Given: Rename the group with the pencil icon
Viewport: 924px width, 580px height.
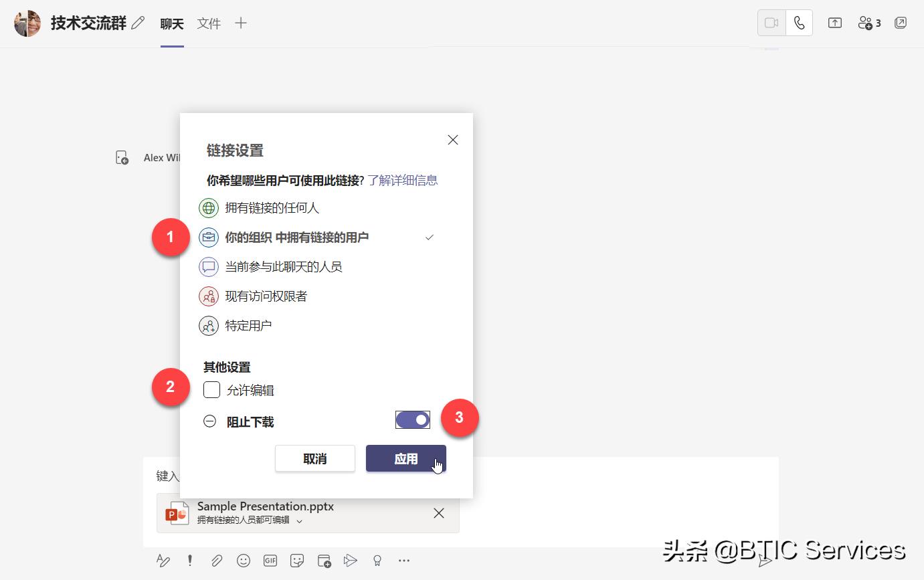Looking at the screenshot, I should point(138,22).
